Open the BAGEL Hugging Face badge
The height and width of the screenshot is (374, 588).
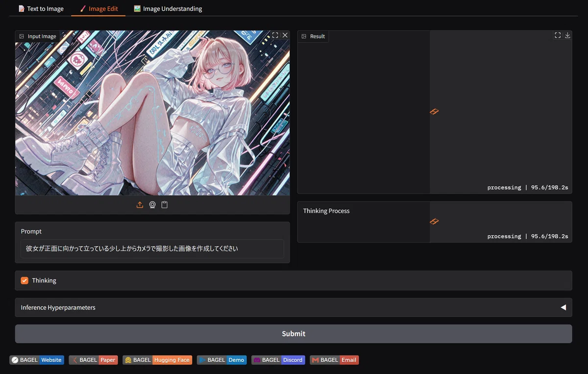(x=157, y=360)
